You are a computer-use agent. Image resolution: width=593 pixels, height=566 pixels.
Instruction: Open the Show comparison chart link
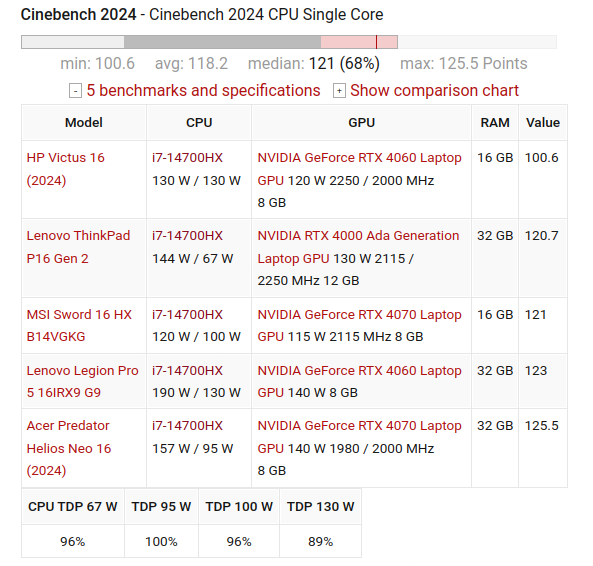tap(435, 91)
